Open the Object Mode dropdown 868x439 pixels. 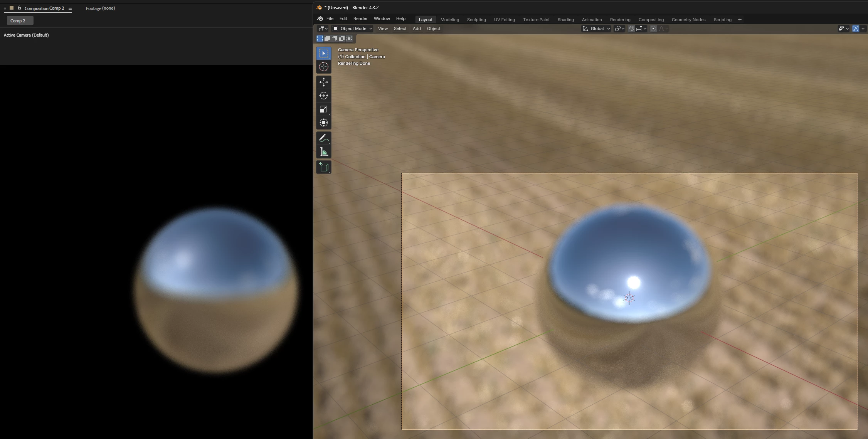[352, 29]
